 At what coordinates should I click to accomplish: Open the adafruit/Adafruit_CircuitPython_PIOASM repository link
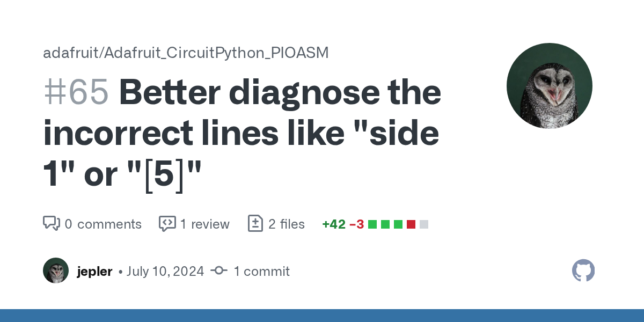coord(186,53)
